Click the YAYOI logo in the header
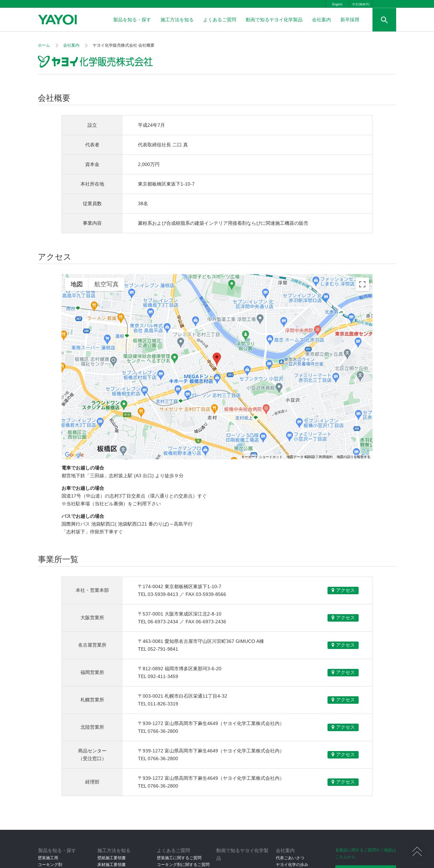Screen dimensions: 434x868 [57, 20]
